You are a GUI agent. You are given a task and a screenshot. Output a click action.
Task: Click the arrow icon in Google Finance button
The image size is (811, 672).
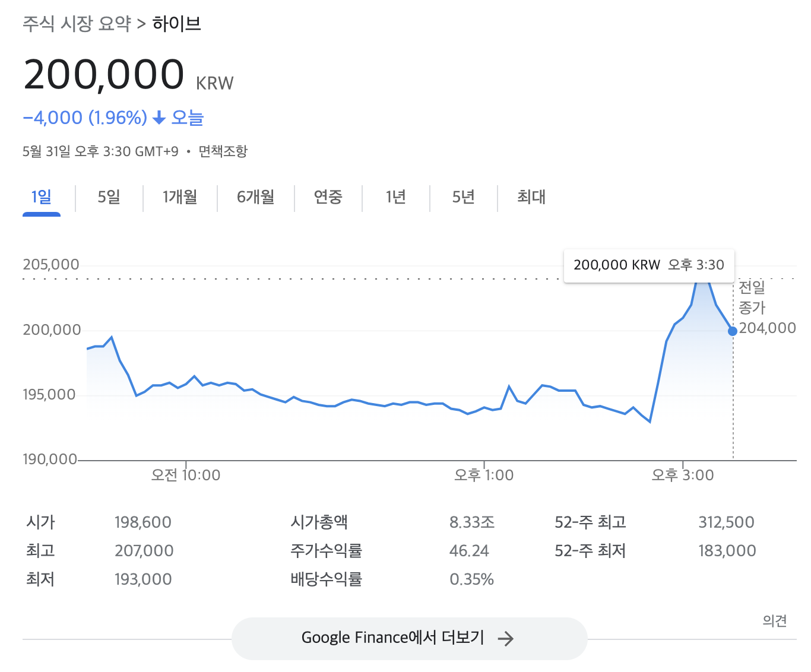pyautogui.click(x=505, y=639)
